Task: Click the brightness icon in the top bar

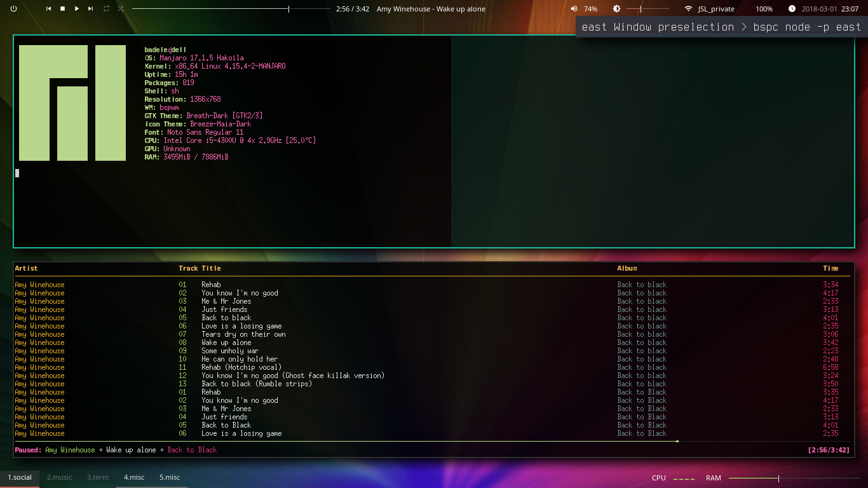Action: 616,9
